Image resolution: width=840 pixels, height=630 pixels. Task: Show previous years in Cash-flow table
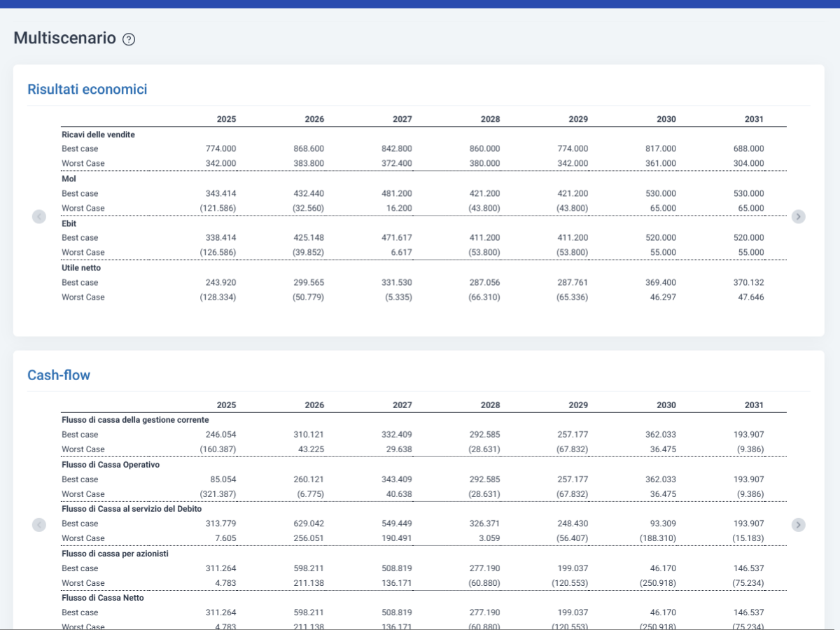point(39,524)
